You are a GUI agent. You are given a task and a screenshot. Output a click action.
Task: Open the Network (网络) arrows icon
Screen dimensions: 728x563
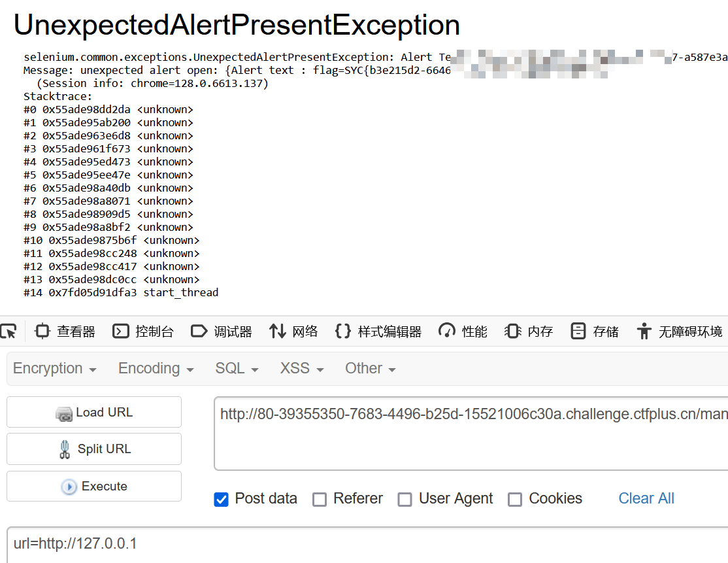[278, 332]
